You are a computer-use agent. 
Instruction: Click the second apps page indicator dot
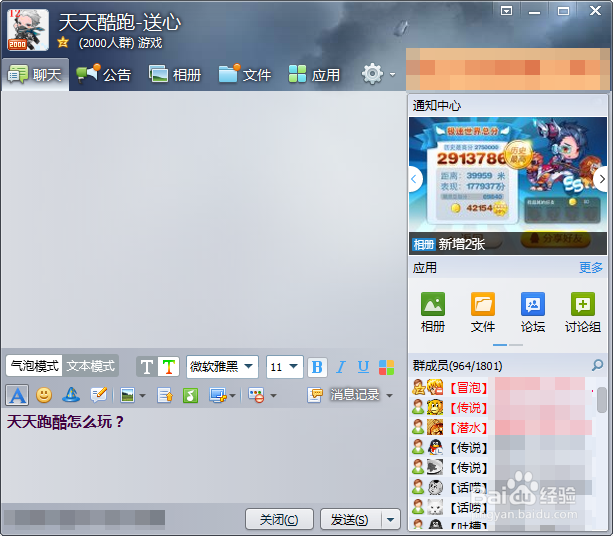pos(516,345)
